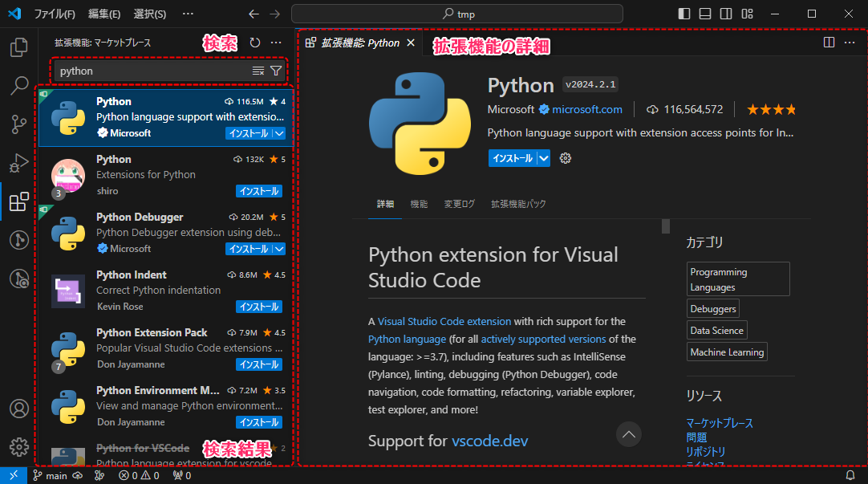Screen dimensions: 868x484
Task: Jump to top with the up-arrow button
Action: click(629, 434)
